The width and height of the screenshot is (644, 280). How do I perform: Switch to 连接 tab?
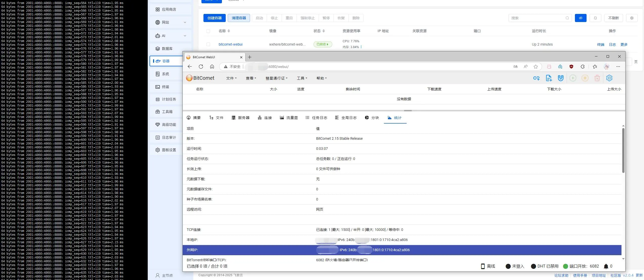tap(265, 118)
